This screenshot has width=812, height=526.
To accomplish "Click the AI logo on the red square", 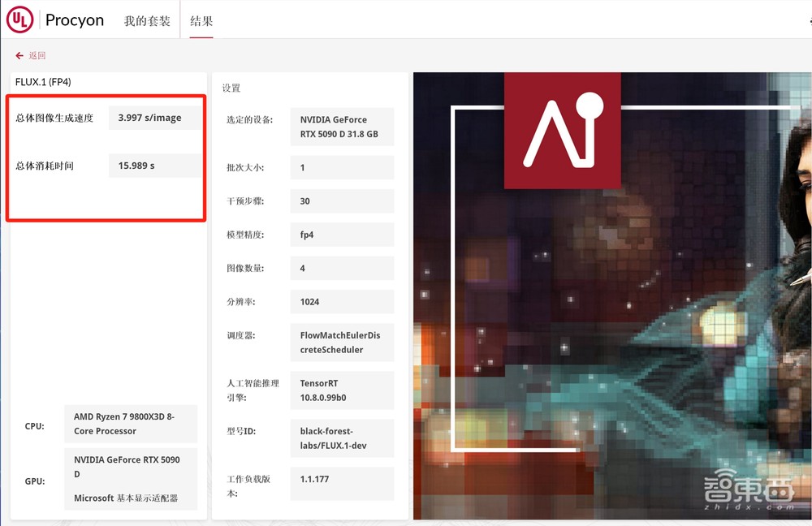I will pos(562,131).
